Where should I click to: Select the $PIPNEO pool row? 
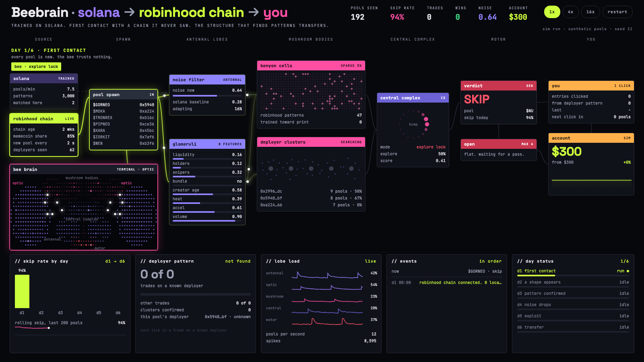[x=124, y=124]
